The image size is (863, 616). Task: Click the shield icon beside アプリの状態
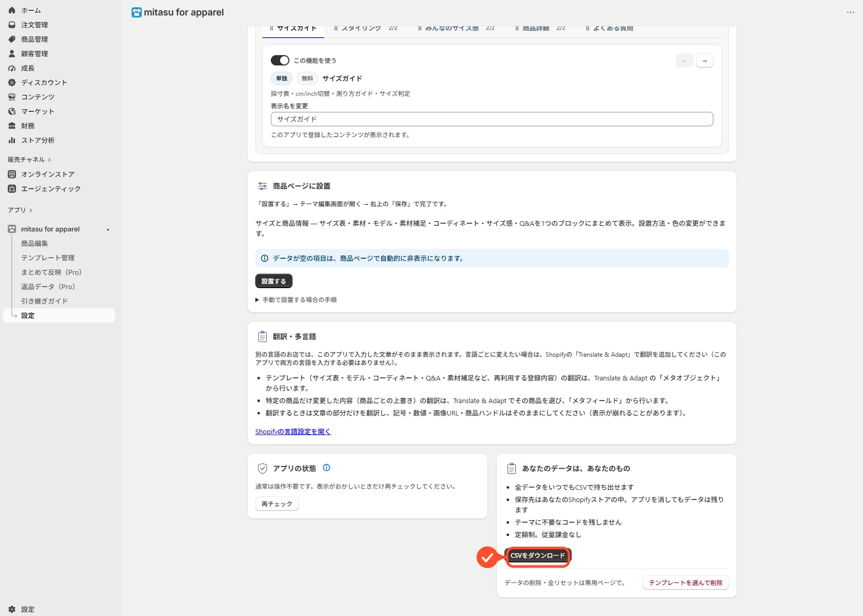[x=263, y=468]
